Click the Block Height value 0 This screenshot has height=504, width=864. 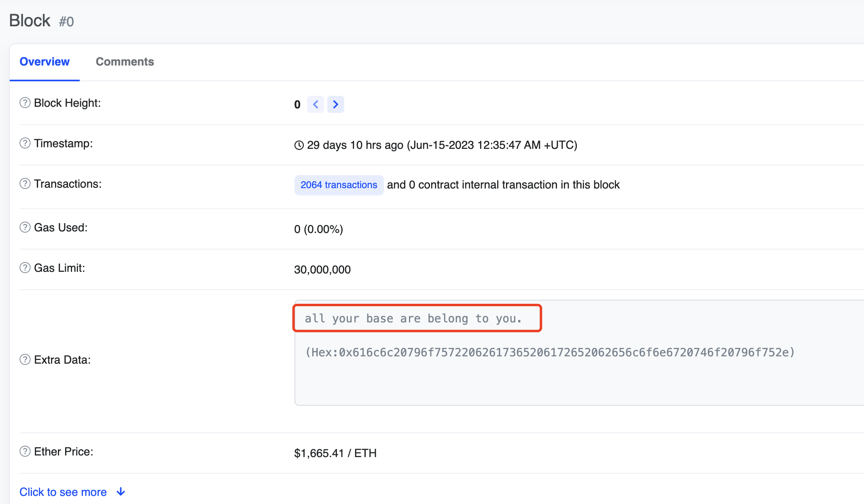pyautogui.click(x=297, y=104)
